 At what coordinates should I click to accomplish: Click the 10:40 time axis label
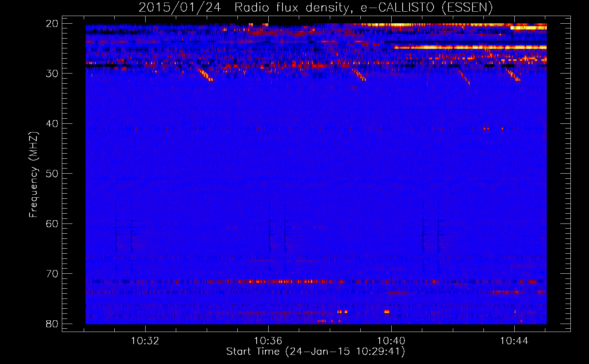pos(391,341)
